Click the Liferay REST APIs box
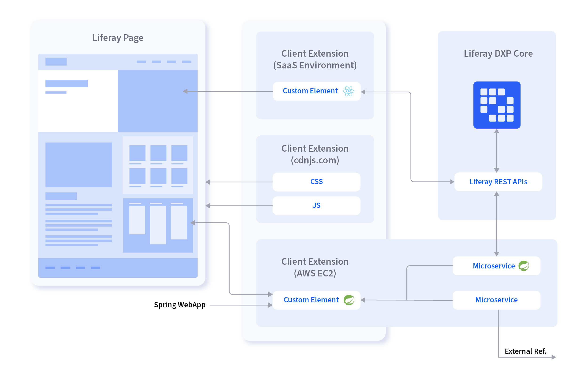 tap(498, 182)
